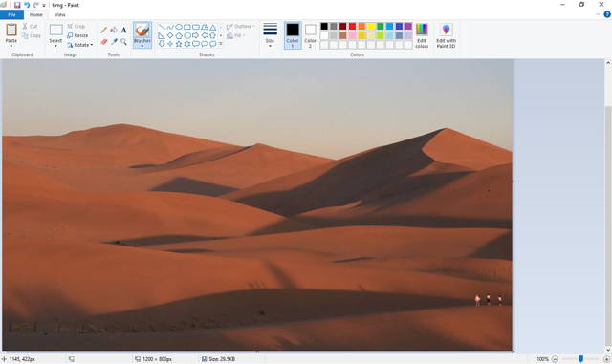The width and height of the screenshot is (612, 364).
Task: Click the Resize button
Action: point(77,35)
